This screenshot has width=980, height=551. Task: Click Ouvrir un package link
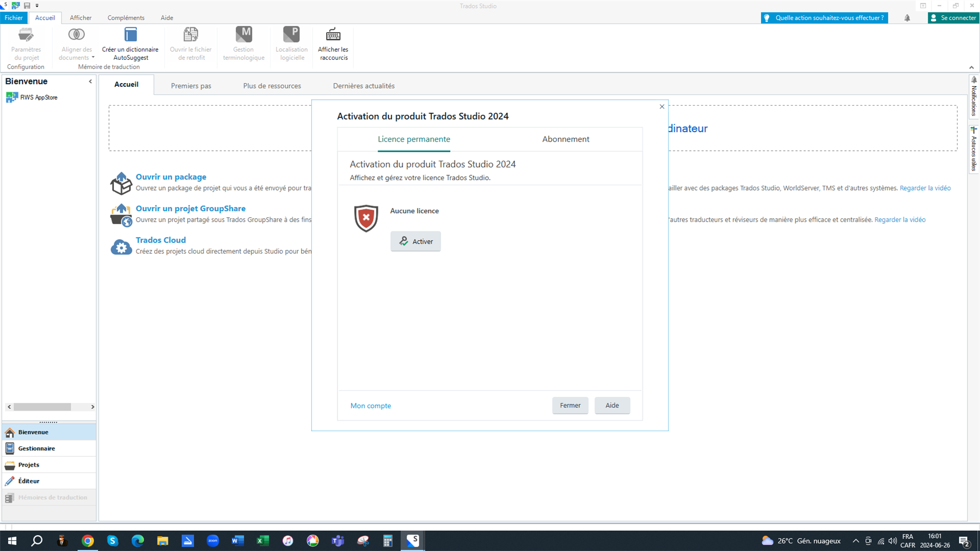click(171, 177)
